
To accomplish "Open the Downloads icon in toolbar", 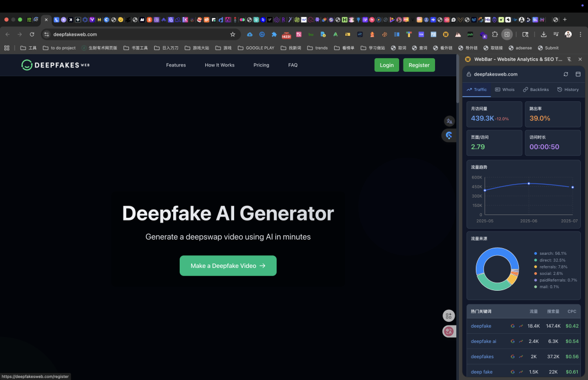I will coord(543,34).
